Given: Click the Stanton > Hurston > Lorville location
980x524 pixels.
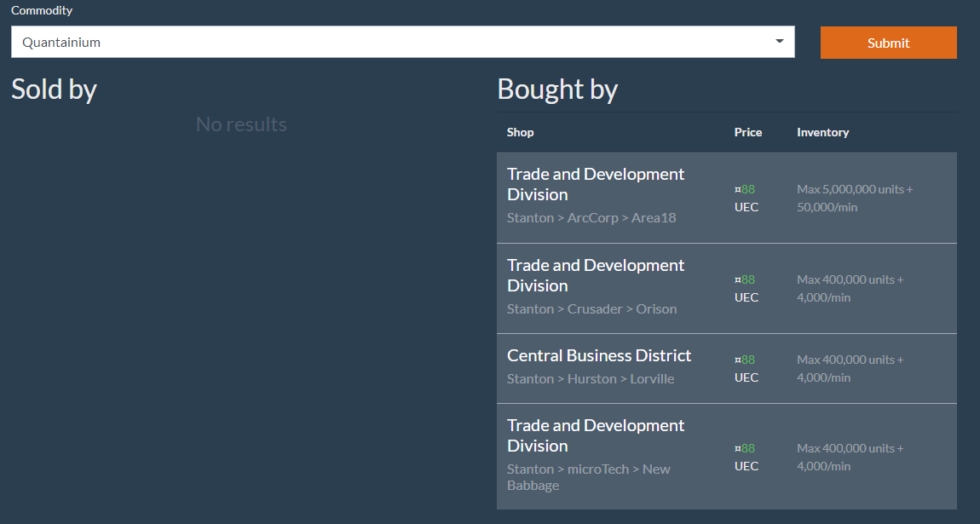Looking at the screenshot, I should [591, 378].
